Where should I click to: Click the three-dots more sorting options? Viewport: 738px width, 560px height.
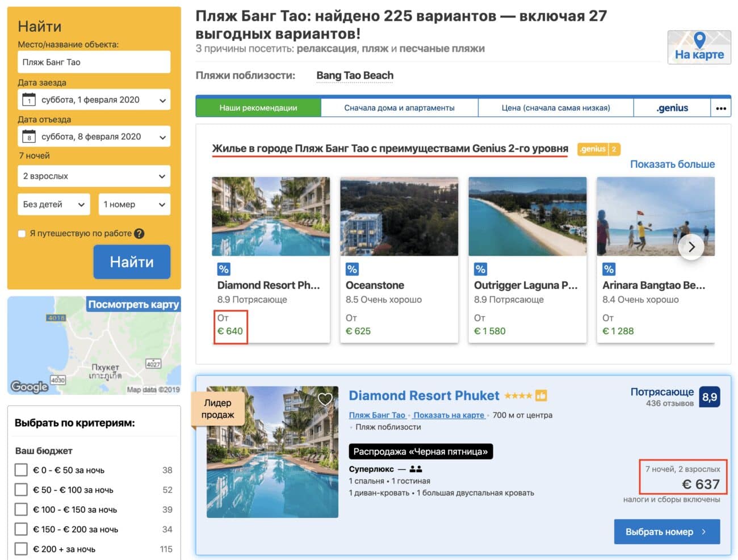[x=720, y=108]
